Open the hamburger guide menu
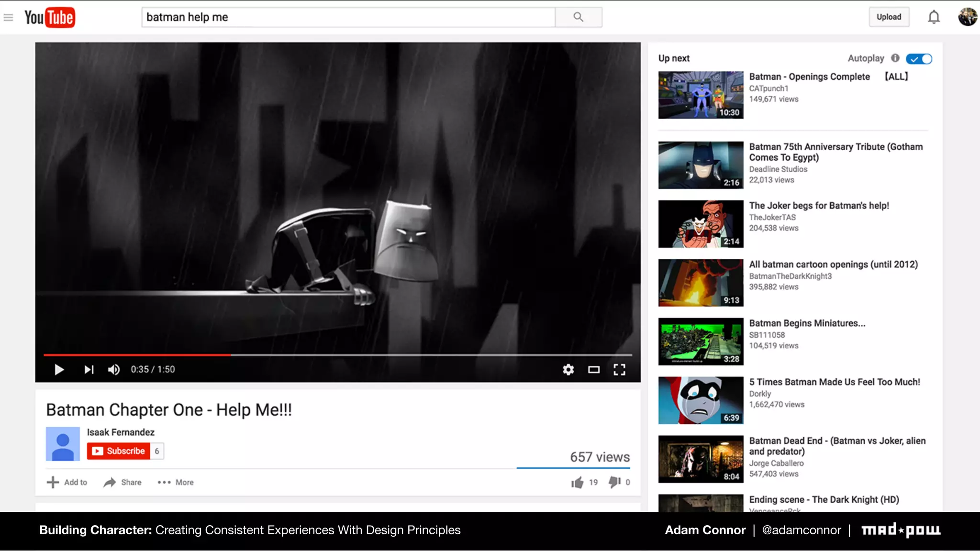 [x=8, y=18]
